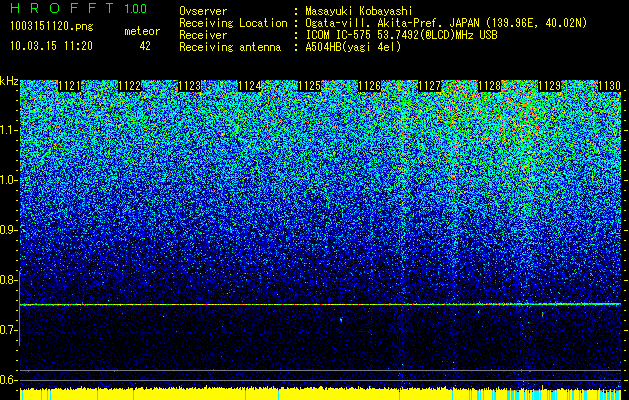The width and height of the screenshot is (629, 400).
Task: Click the 1125 time marker
Action: point(309,86)
